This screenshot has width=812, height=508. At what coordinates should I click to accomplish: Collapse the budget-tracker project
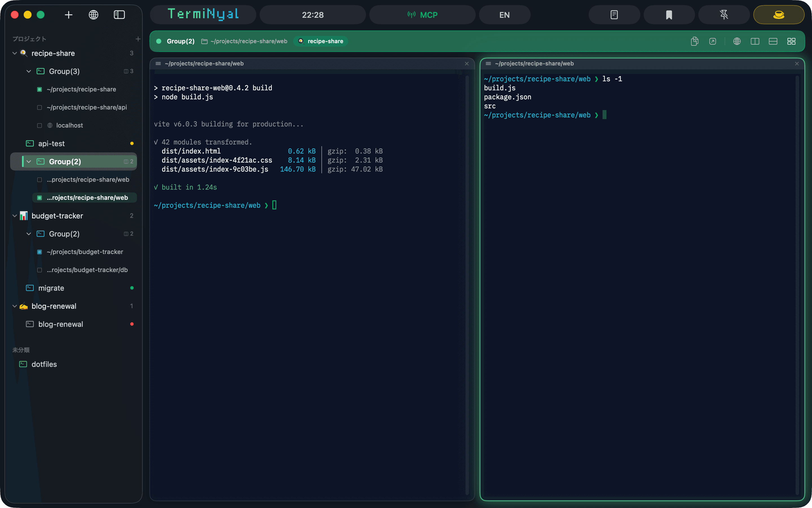pyautogui.click(x=15, y=216)
